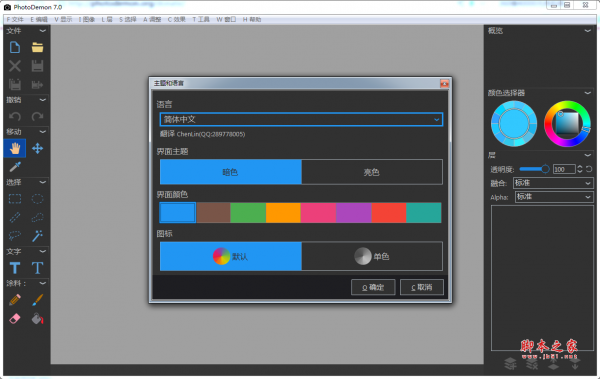This screenshot has height=379, width=600.
Task: Open the I 图像 menu
Action: pos(87,20)
